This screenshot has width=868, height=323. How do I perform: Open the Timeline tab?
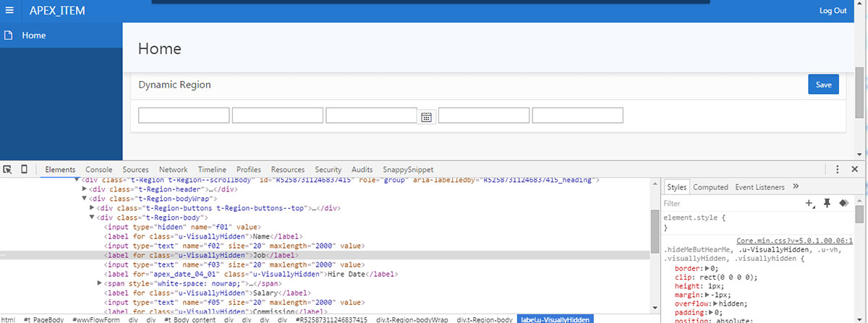[212, 169]
